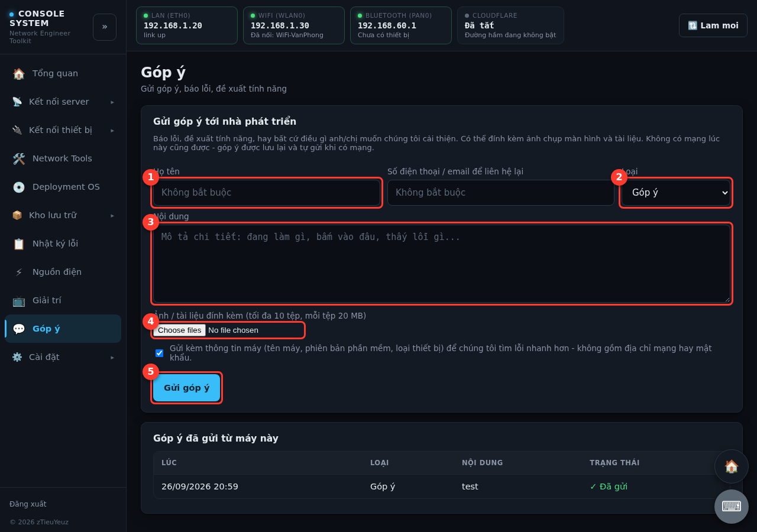Open the Kết nối thiết bị menu item
The image size is (757, 532).
63,130
